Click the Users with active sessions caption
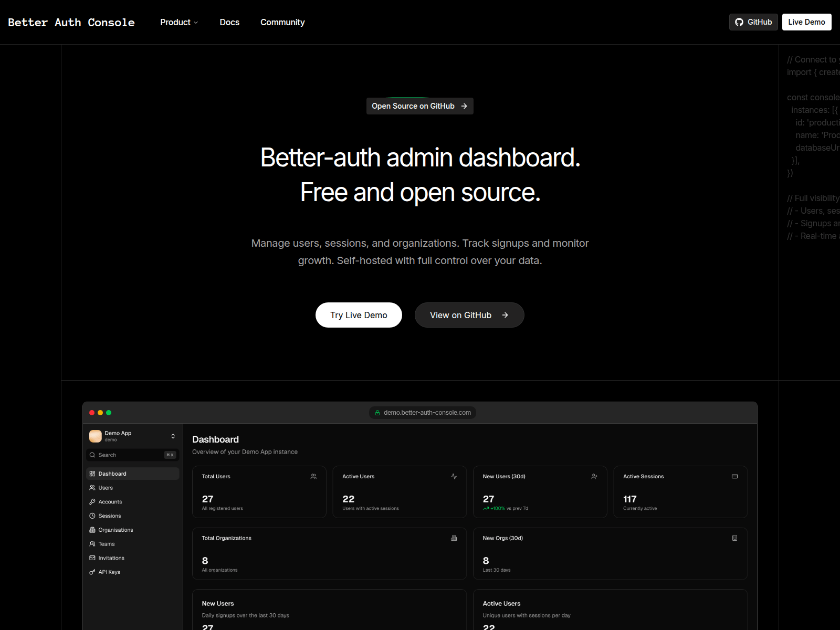The height and width of the screenshot is (630, 840). [371, 508]
